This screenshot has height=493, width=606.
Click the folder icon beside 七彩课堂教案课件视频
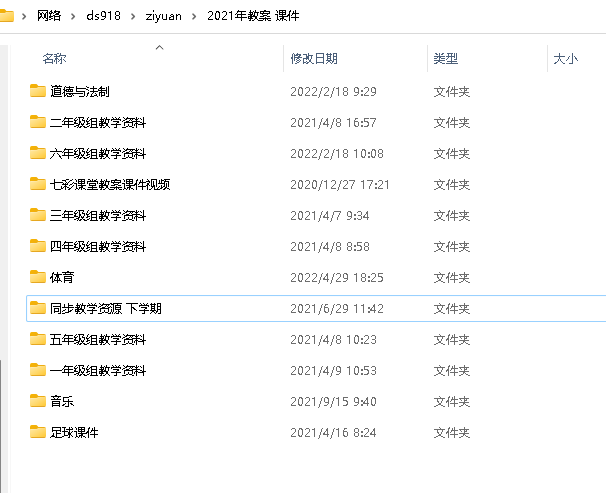(x=38, y=185)
